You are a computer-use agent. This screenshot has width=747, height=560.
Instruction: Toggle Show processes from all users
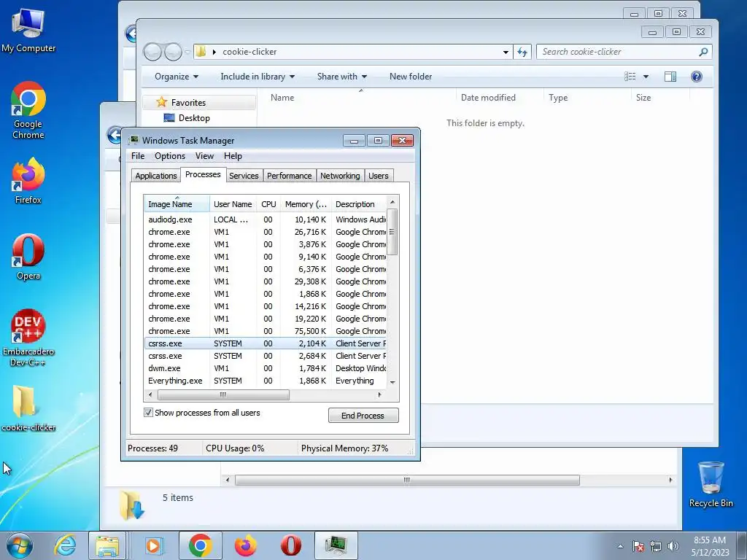[148, 413]
